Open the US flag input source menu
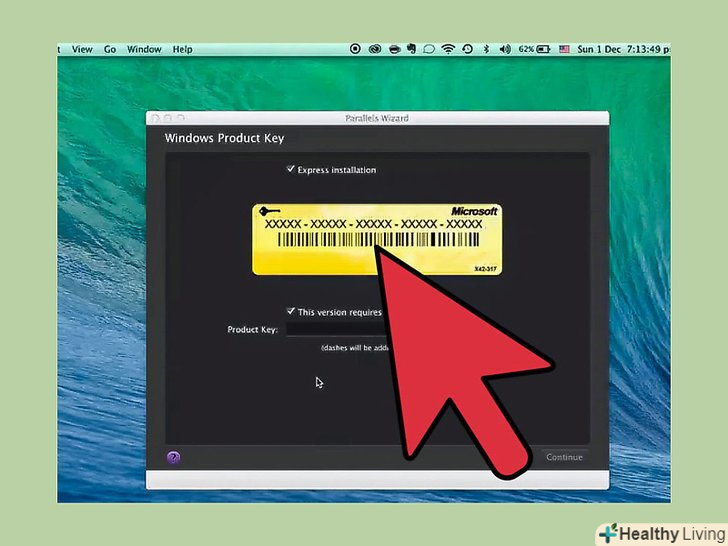Viewport: 728px width, 546px height. pos(564,49)
